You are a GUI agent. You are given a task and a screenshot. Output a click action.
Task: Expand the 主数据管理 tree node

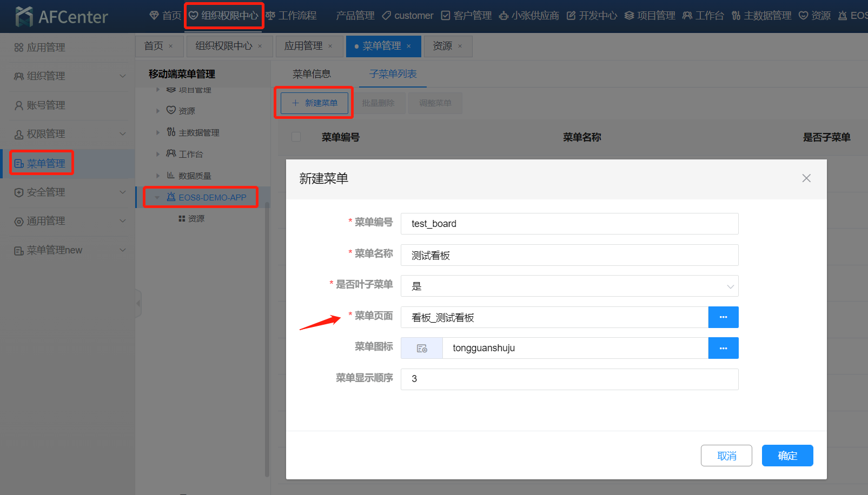click(158, 132)
